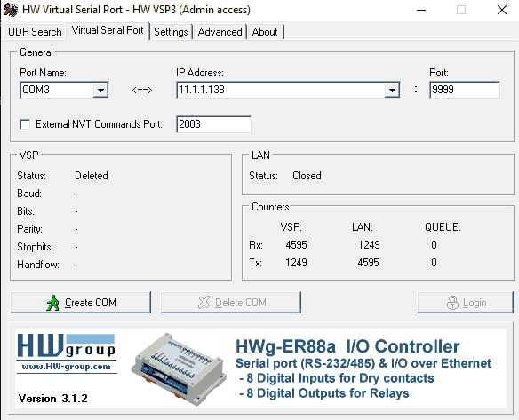Image resolution: width=519 pixels, height=420 pixels.
Task: Click the X icon on Delete COM
Action: (x=204, y=302)
